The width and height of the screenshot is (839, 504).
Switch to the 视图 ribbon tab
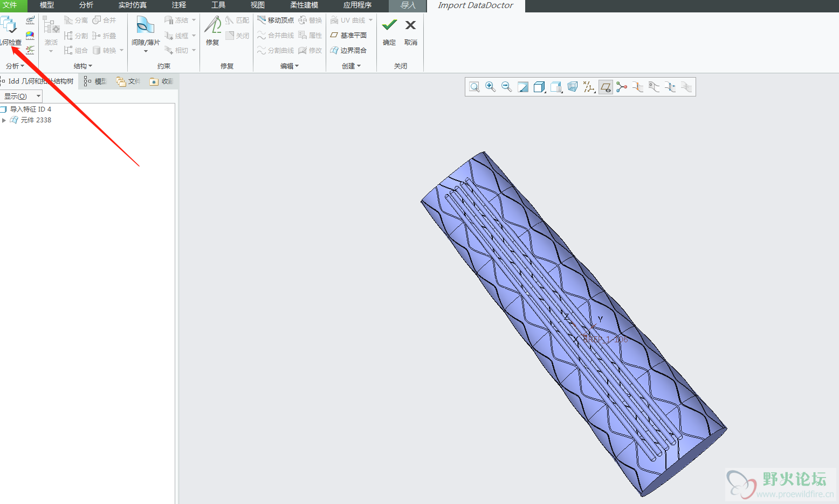point(258,5)
